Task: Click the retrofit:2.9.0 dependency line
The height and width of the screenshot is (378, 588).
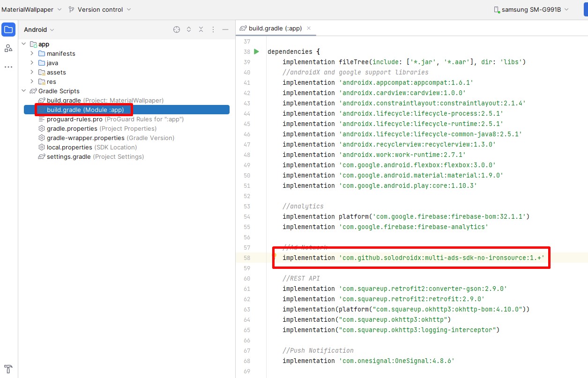Action: [383, 299]
